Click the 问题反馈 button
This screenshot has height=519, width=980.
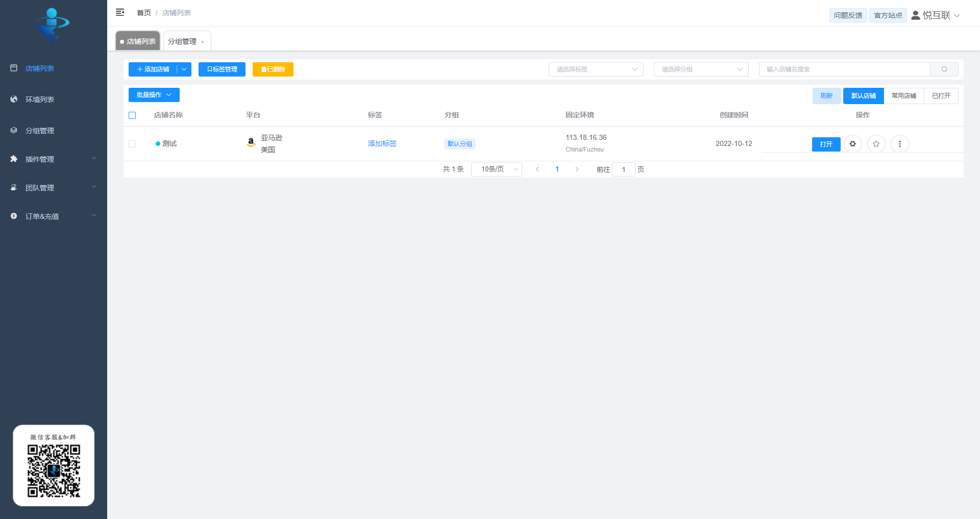[848, 15]
